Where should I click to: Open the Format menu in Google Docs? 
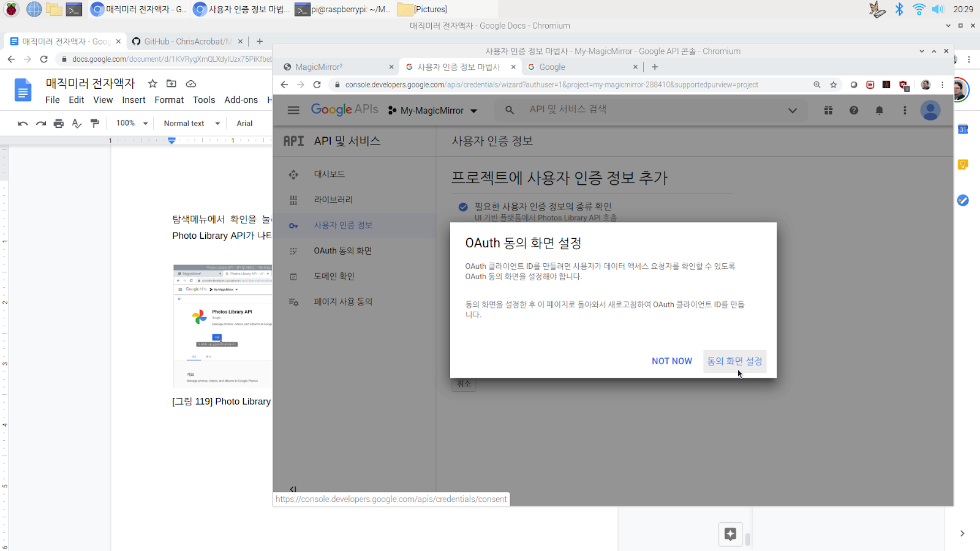click(169, 100)
